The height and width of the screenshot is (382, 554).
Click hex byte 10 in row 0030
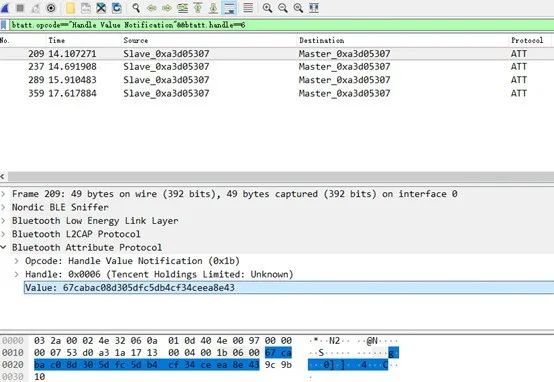(x=39, y=377)
